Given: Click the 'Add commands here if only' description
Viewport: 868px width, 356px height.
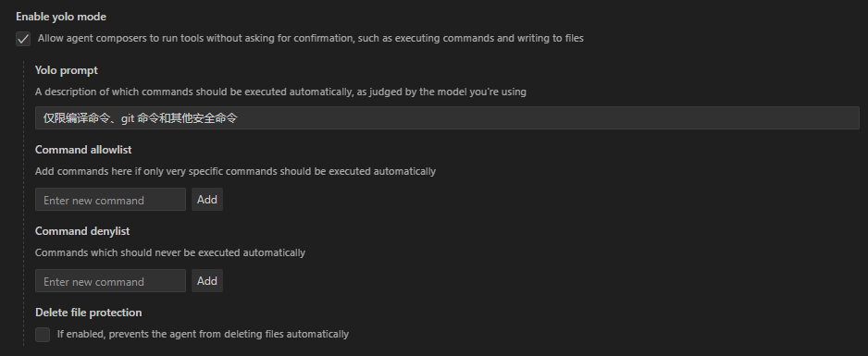Looking at the screenshot, I should pyautogui.click(x=235, y=171).
